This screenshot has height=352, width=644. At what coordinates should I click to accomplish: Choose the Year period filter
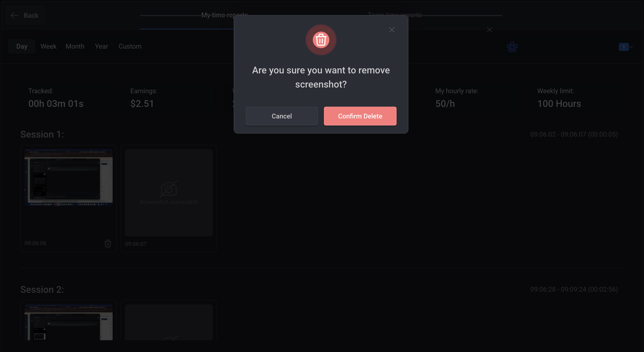point(101,46)
